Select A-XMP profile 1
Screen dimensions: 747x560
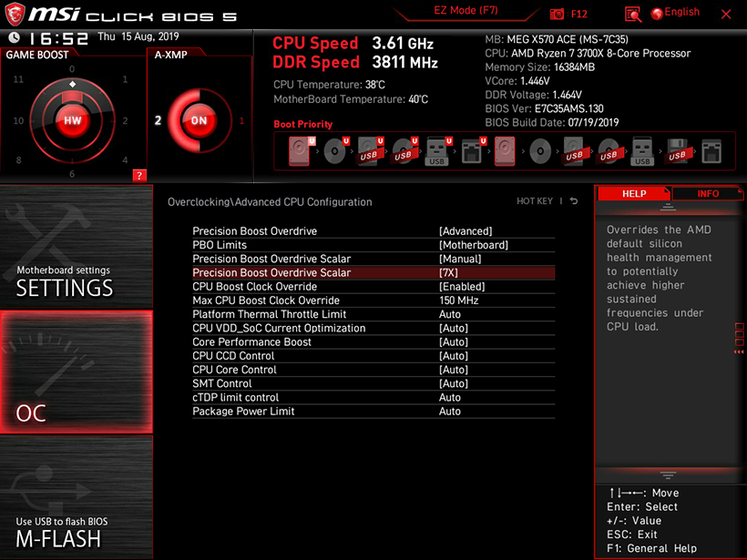pyautogui.click(x=241, y=121)
